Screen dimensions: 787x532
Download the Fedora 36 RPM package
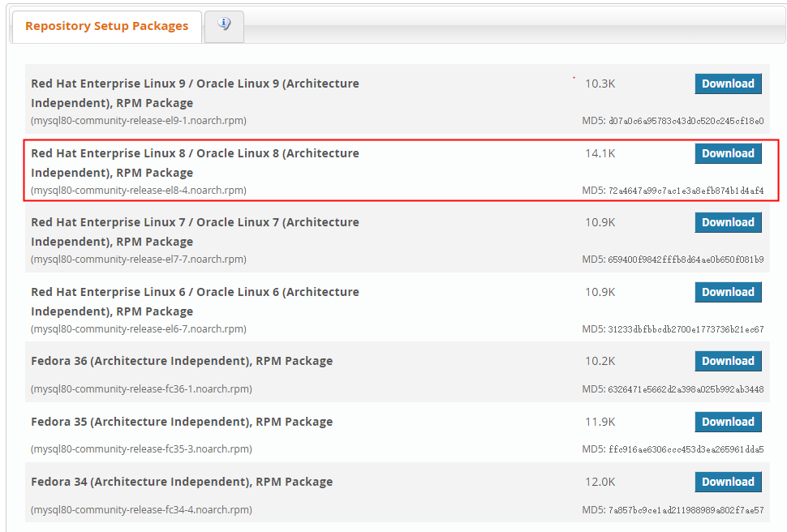click(728, 361)
